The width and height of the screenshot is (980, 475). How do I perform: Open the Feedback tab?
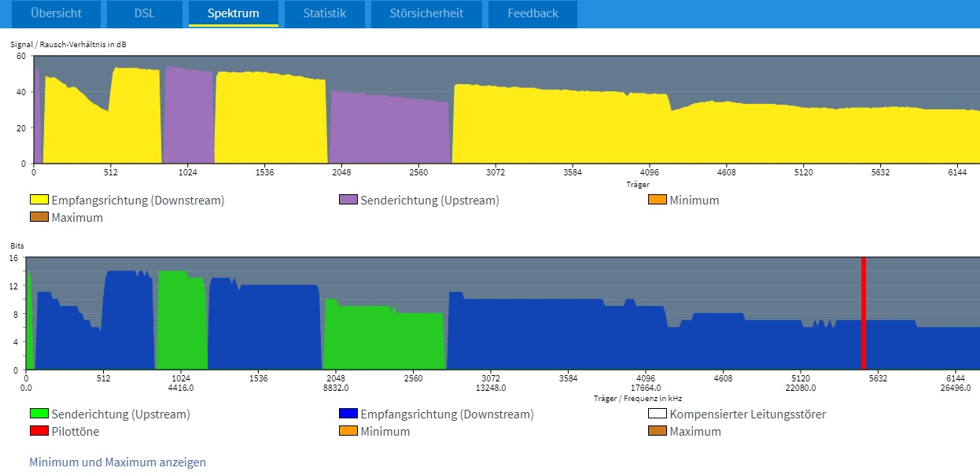pos(533,13)
